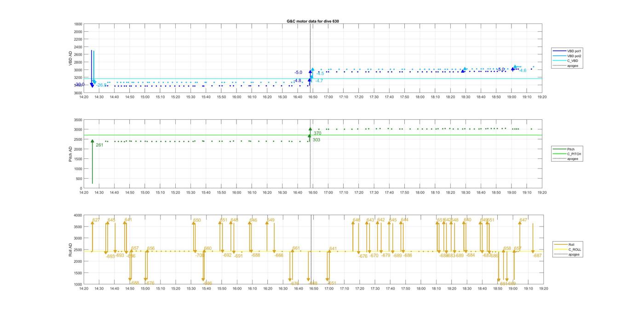Click the '2400' tick on the VBD axis

pyautogui.click(x=78, y=47)
